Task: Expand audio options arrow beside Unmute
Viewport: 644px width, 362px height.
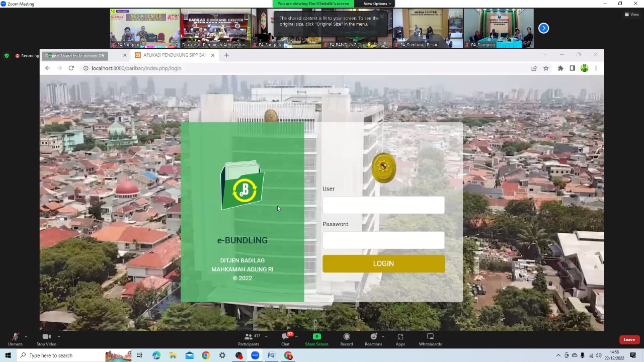Action: coord(26,336)
